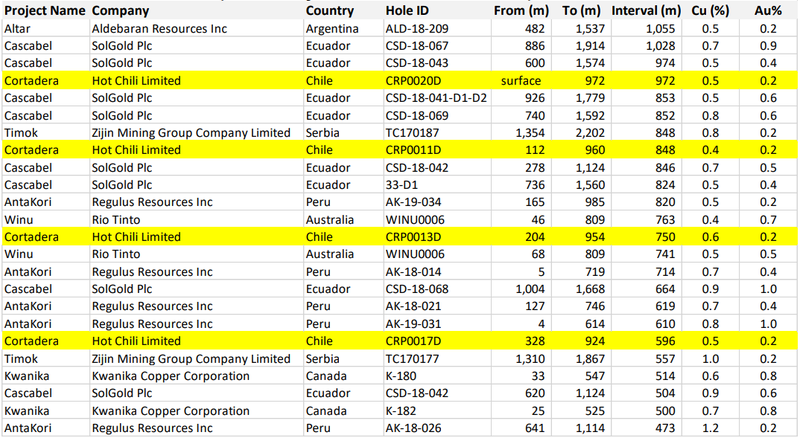Click the 'From' value '278'
Screen dimensions: 800x438
coord(534,167)
